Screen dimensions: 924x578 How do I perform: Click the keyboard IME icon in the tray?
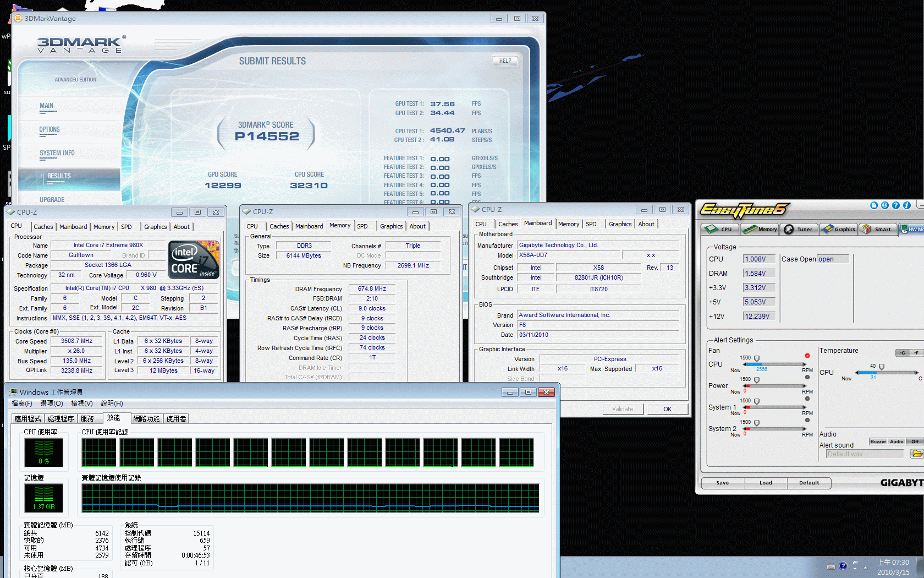[831, 566]
